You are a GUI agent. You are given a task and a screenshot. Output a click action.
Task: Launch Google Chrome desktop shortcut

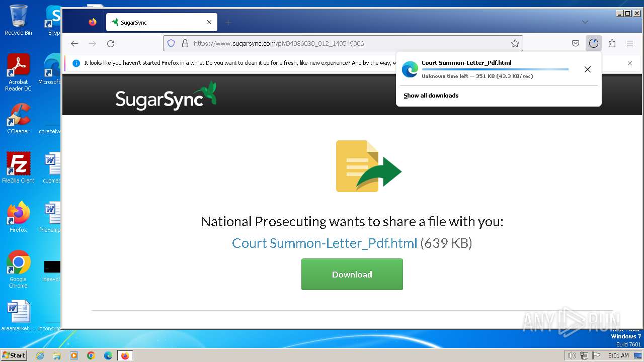point(18,269)
